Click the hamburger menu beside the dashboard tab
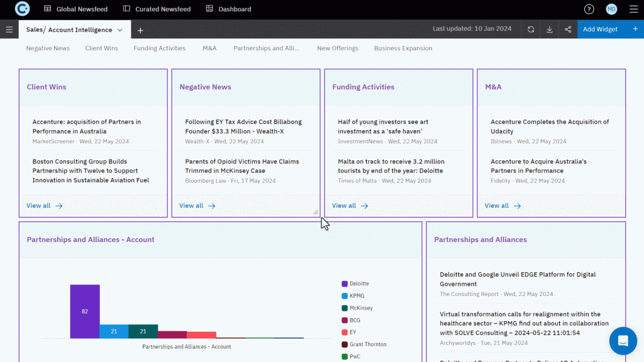 pyautogui.click(x=9, y=29)
